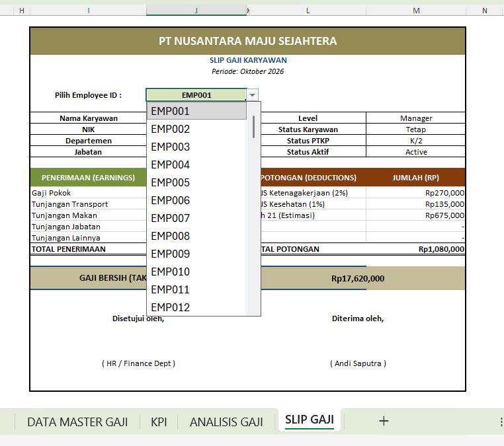The image size is (504, 446).
Task: Click the PT NUSANTARA MAJU SEJAHTERA title
Action: click(248, 41)
